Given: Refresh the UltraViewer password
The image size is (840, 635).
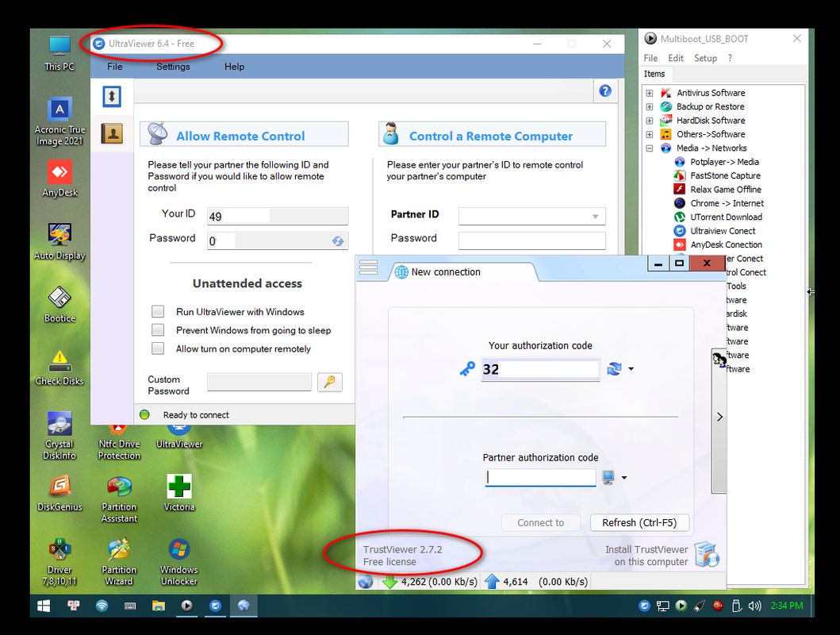Looking at the screenshot, I should (x=337, y=241).
